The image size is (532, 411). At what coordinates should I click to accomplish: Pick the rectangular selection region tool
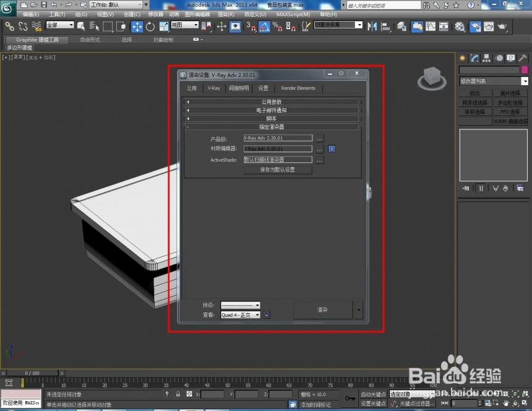108,26
